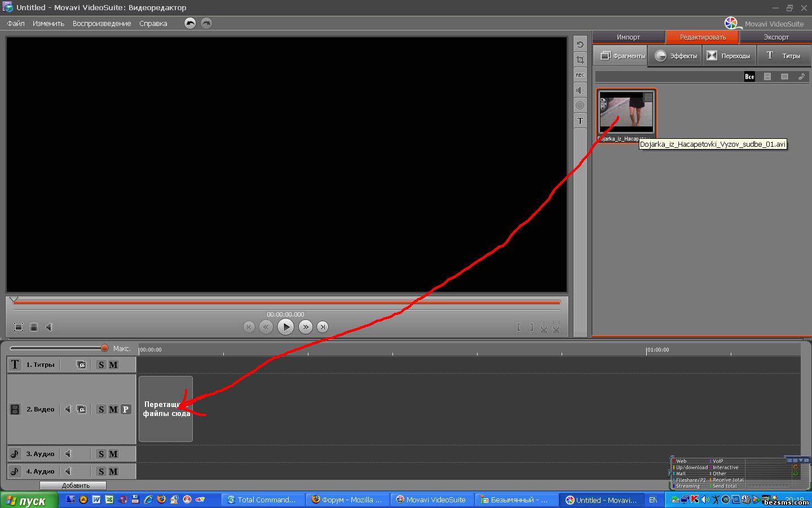The width and height of the screenshot is (812, 508).
Task: Step backward with the rewind button
Action: point(266,327)
